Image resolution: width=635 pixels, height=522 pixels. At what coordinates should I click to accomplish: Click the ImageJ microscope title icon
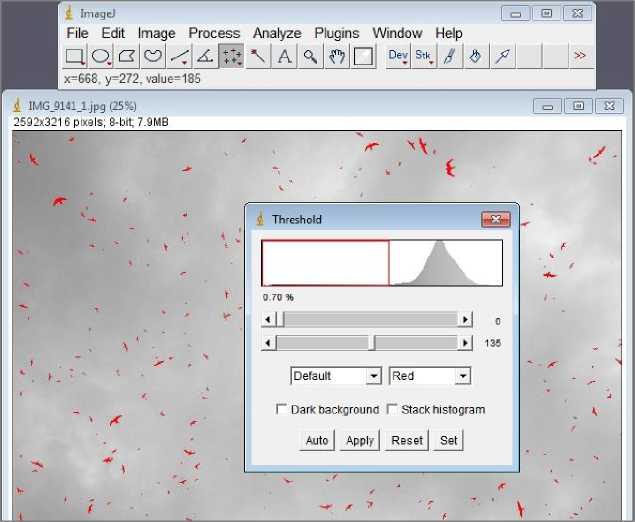[x=69, y=13]
